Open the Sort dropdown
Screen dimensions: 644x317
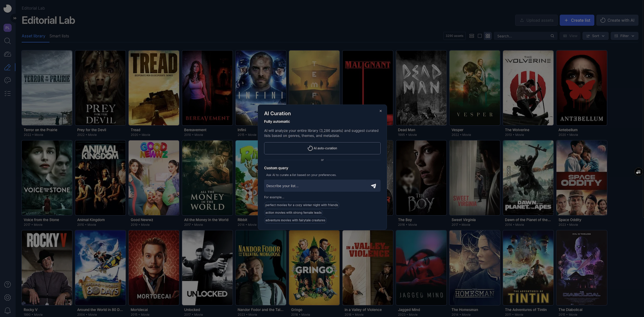[x=596, y=36]
